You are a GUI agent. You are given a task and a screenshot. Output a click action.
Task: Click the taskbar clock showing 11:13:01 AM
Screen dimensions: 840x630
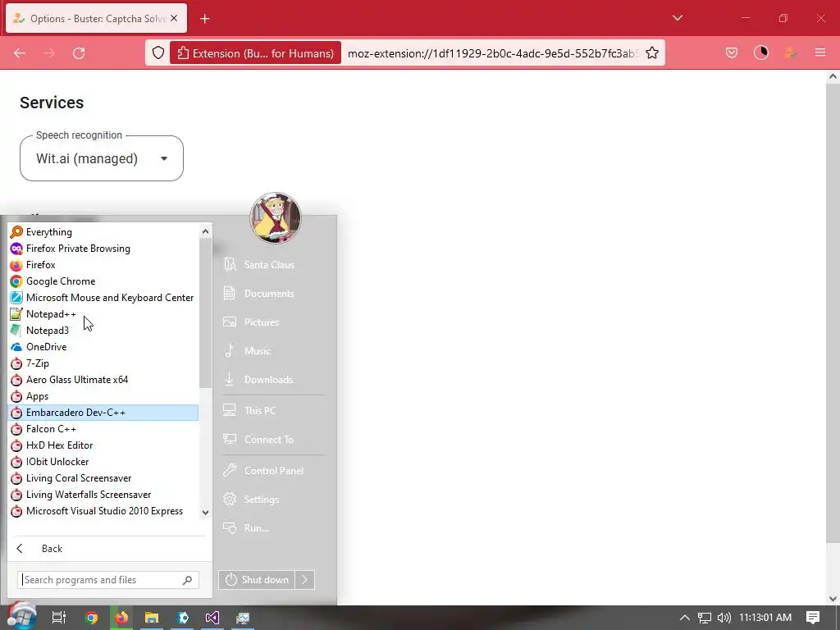(765, 618)
